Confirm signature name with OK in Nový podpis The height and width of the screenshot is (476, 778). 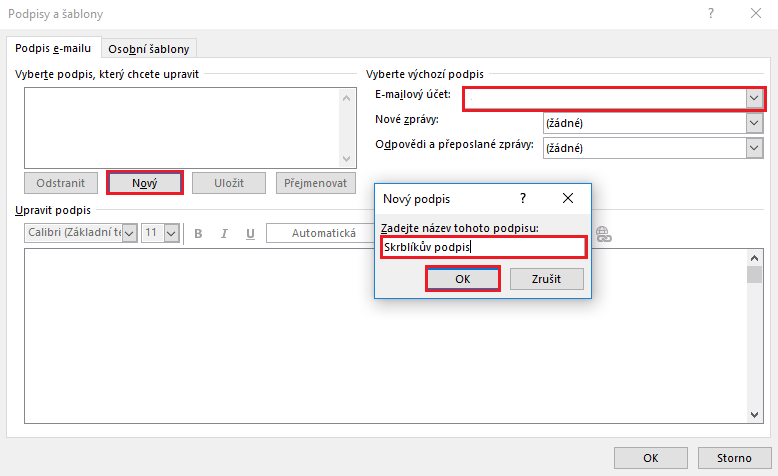point(462,279)
